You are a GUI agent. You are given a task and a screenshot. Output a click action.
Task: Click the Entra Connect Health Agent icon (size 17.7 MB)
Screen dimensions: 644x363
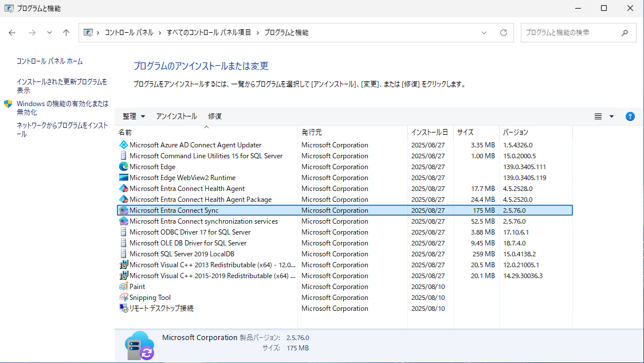[123, 188]
